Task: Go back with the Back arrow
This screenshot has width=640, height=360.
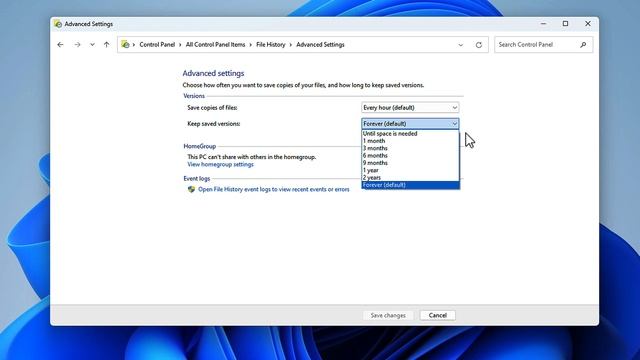Action: (60, 44)
